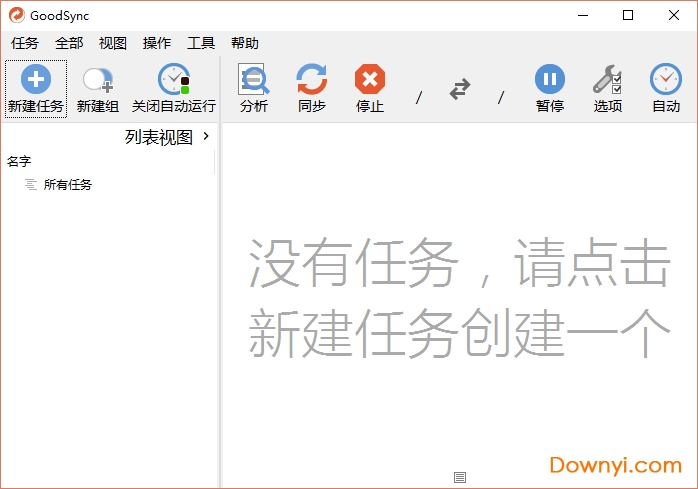
Task: Open the 任务 menu
Action: (x=25, y=43)
